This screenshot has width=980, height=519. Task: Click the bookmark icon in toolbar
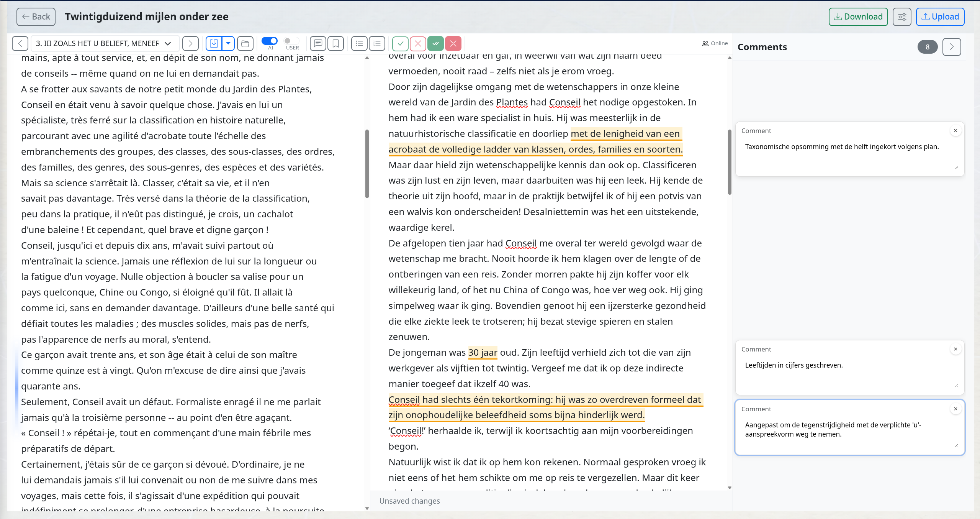click(336, 44)
